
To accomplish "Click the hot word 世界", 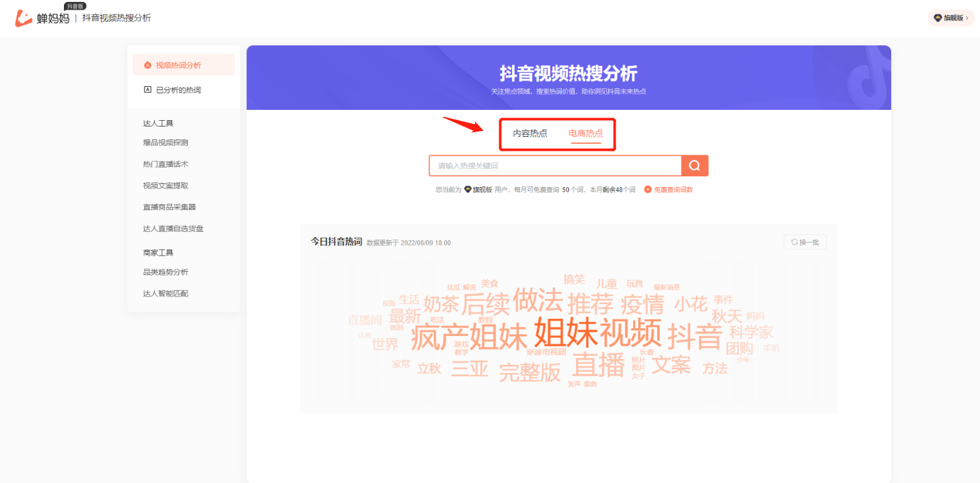I will pyautogui.click(x=385, y=344).
